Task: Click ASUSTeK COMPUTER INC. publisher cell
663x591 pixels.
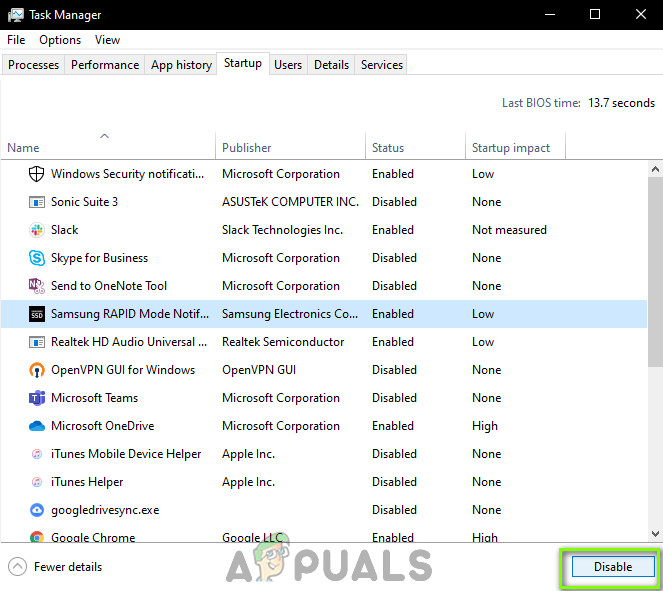Action: pos(290,202)
